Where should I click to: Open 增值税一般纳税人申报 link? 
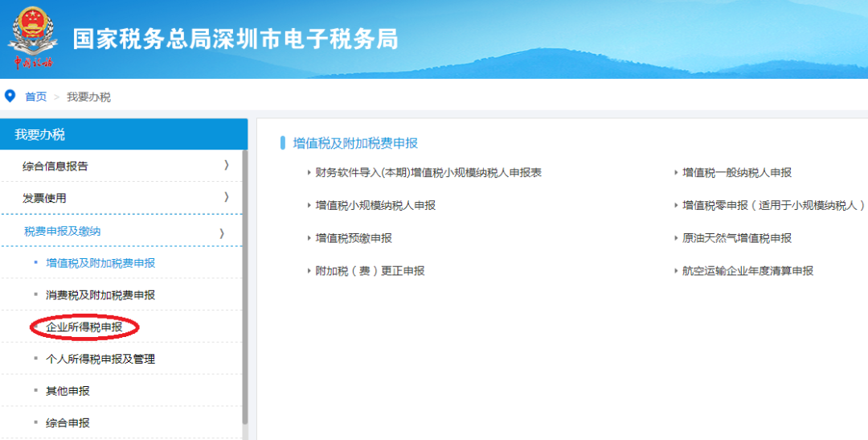737,173
